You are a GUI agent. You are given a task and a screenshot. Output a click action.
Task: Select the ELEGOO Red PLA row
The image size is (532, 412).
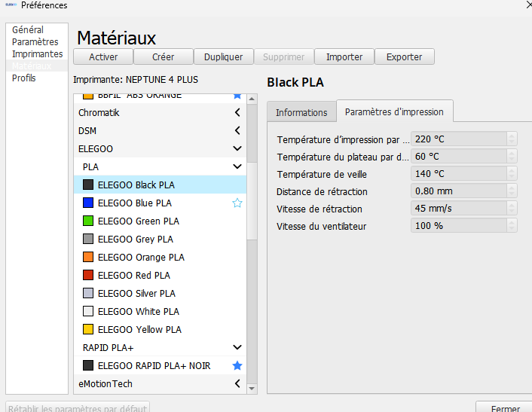point(161,275)
